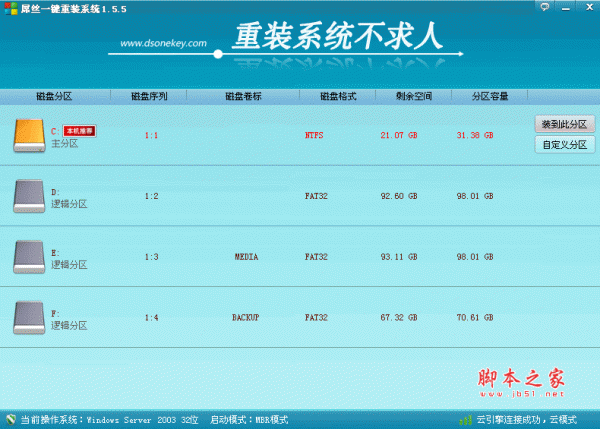The width and height of the screenshot is (600, 429).
Task: Sort by 磁盘卷标 column header
Action: tap(243, 96)
